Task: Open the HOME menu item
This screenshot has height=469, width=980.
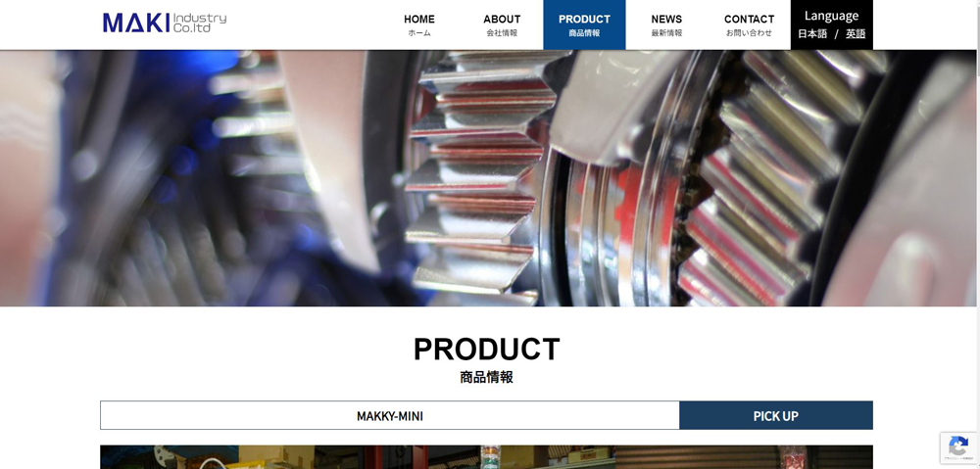Action: (x=418, y=25)
